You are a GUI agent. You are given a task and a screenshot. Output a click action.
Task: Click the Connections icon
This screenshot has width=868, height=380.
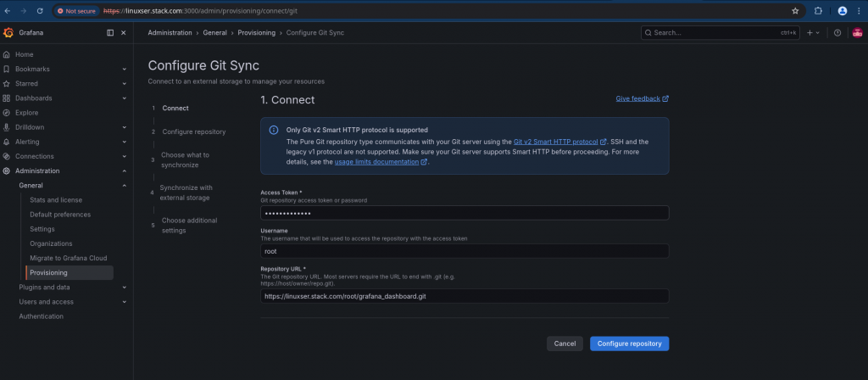click(7, 156)
